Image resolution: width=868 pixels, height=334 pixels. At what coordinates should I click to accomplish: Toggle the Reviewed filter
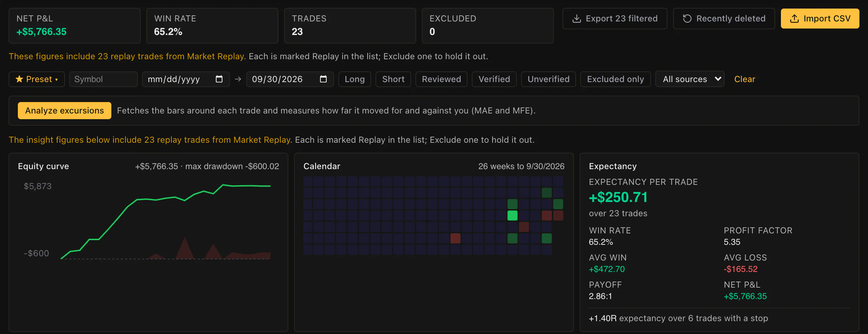(441, 79)
